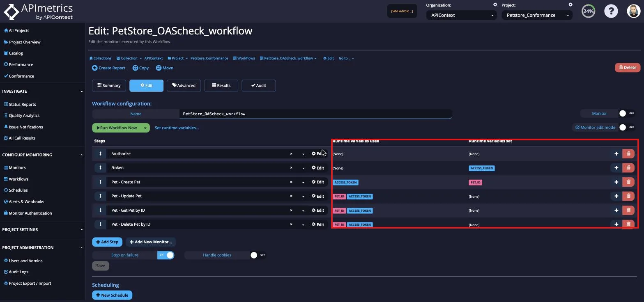
Task: Click Add New Monitor button
Action: (x=151, y=242)
